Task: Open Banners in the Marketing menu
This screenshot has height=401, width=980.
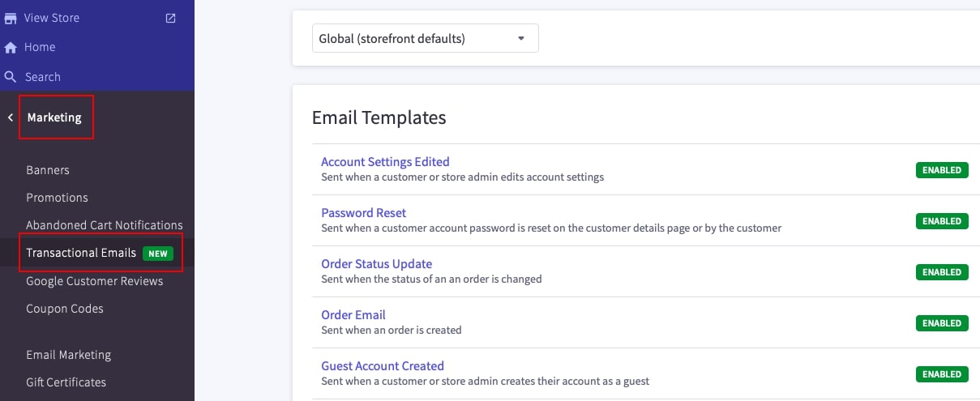Action: click(x=48, y=170)
